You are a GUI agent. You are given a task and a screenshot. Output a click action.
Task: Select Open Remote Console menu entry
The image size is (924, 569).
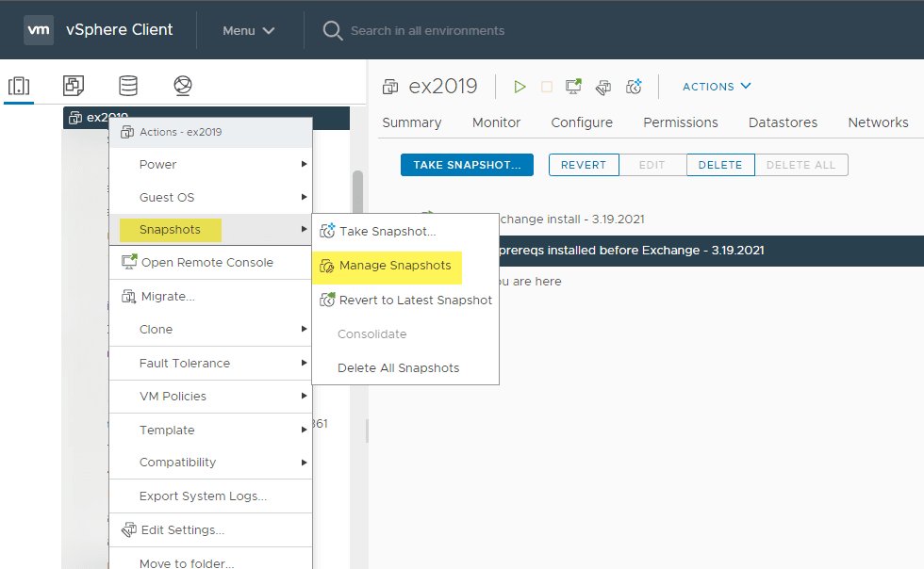coord(210,263)
